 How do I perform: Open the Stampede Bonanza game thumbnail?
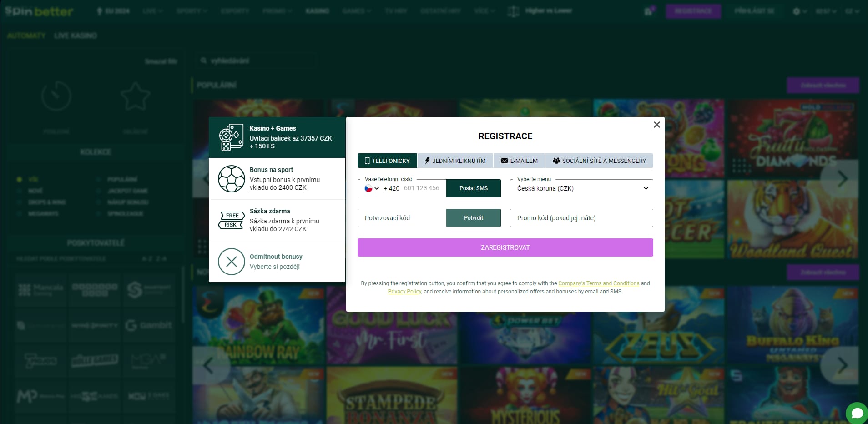click(391, 396)
